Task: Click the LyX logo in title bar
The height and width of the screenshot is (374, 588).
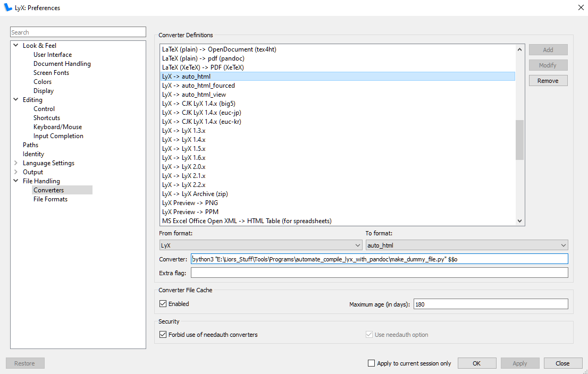Action: point(8,7)
